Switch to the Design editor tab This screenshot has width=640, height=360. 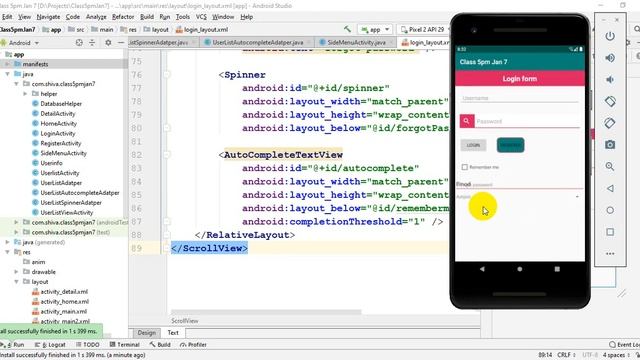(x=147, y=333)
